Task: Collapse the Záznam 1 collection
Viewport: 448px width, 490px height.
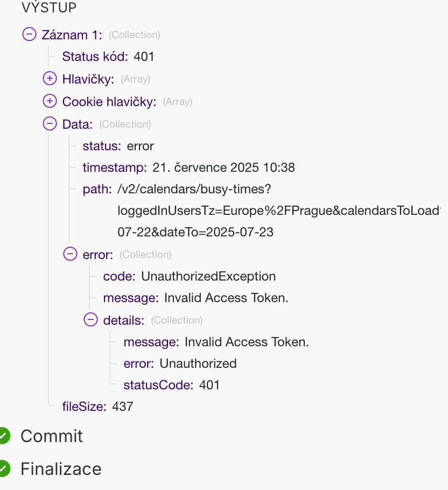Action: click(29, 34)
